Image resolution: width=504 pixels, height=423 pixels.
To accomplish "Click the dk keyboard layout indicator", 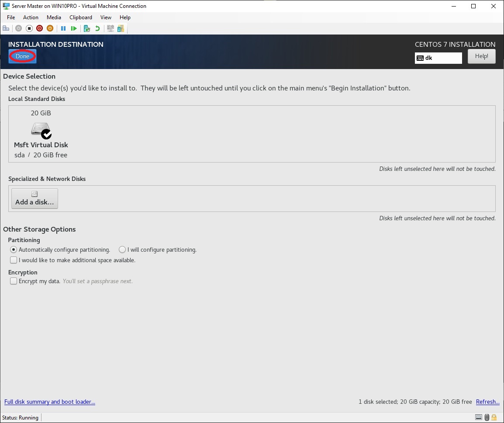I will [x=438, y=58].
